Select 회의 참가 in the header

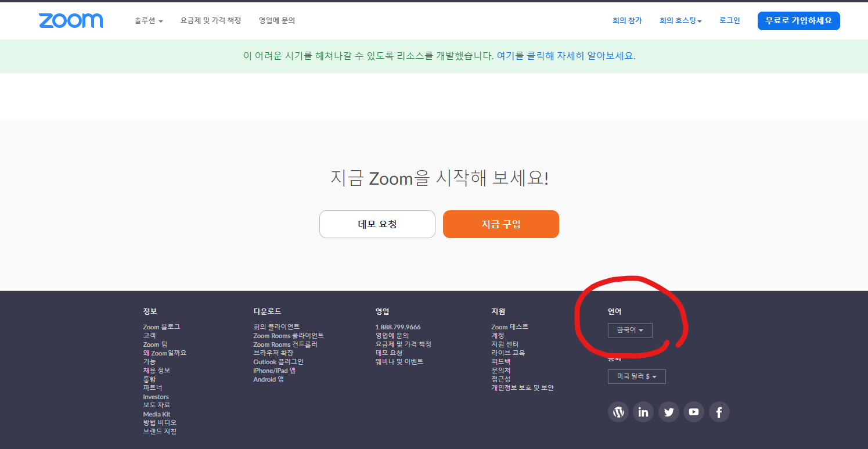(627, 20)
